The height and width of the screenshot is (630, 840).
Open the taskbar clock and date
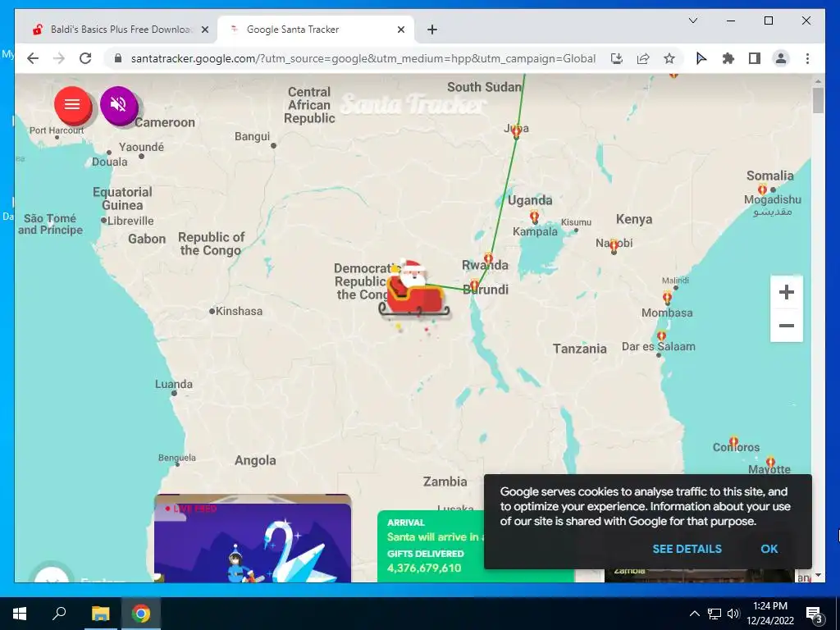(x=770, y=614)
